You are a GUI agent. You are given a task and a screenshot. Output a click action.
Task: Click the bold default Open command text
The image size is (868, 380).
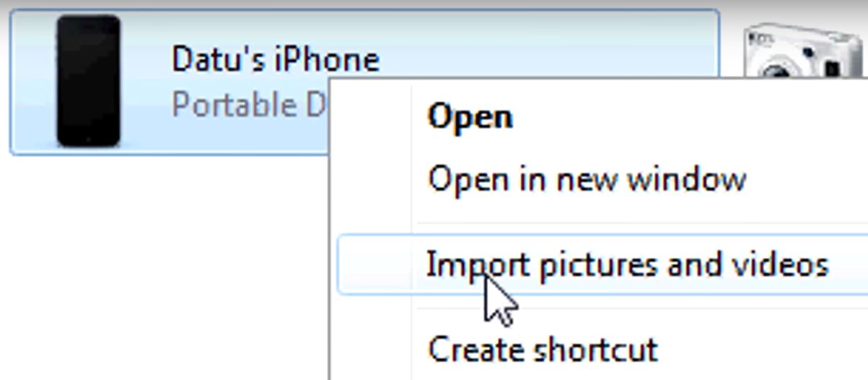click(x=470, y=117)
